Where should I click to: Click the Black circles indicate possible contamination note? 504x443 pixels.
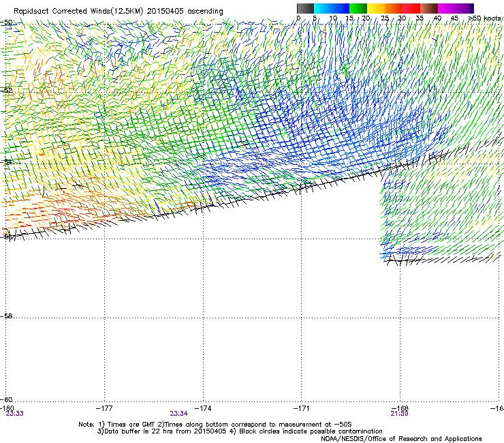(x=306, y=431)
